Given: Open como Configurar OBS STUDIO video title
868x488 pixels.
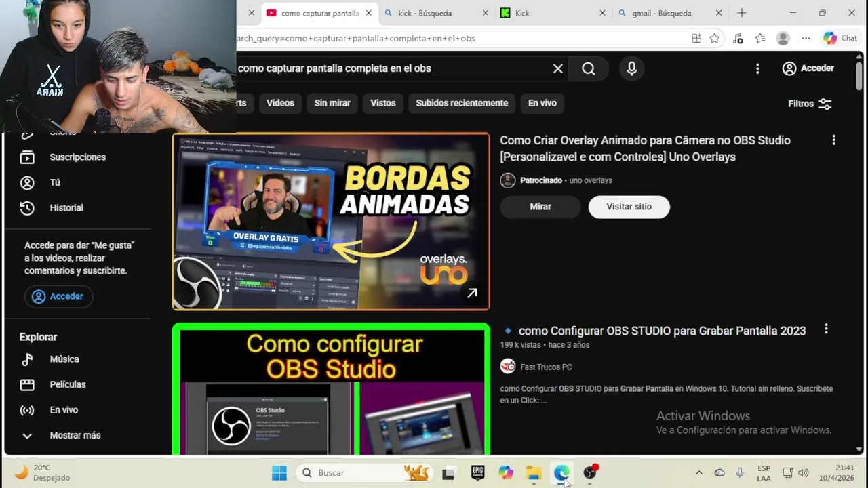Looking at the screenshot, I should click(662, 331).
